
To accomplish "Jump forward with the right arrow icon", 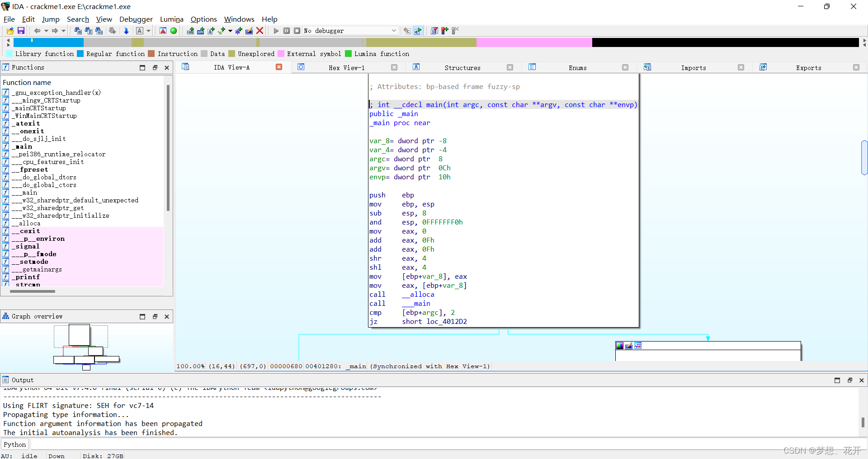I will point(55,31).
